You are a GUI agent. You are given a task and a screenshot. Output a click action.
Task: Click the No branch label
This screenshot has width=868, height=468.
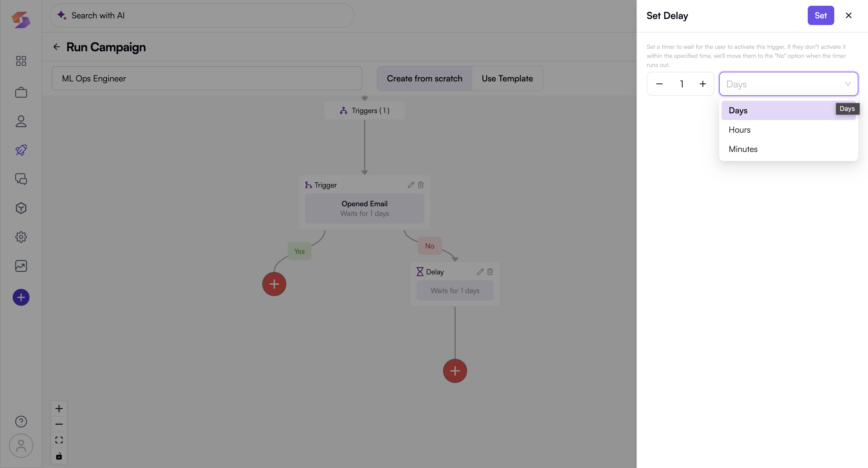pos(429,246)
